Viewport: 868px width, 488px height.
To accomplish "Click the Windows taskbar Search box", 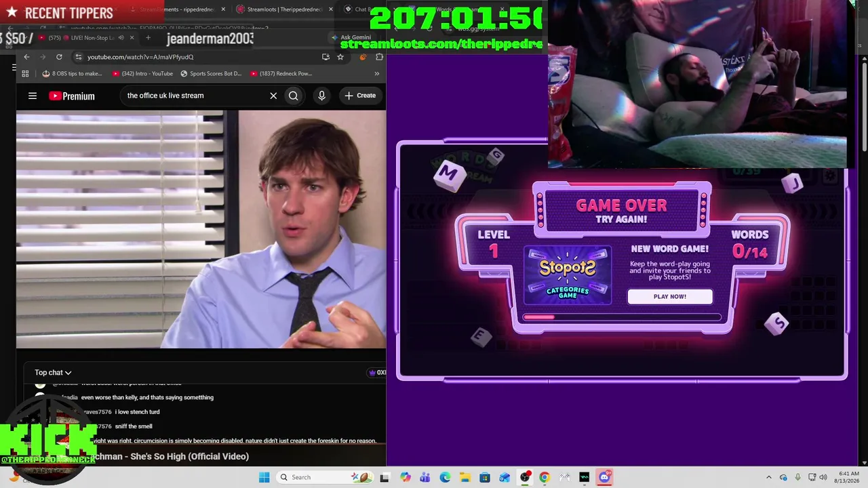I will (326, 477).
